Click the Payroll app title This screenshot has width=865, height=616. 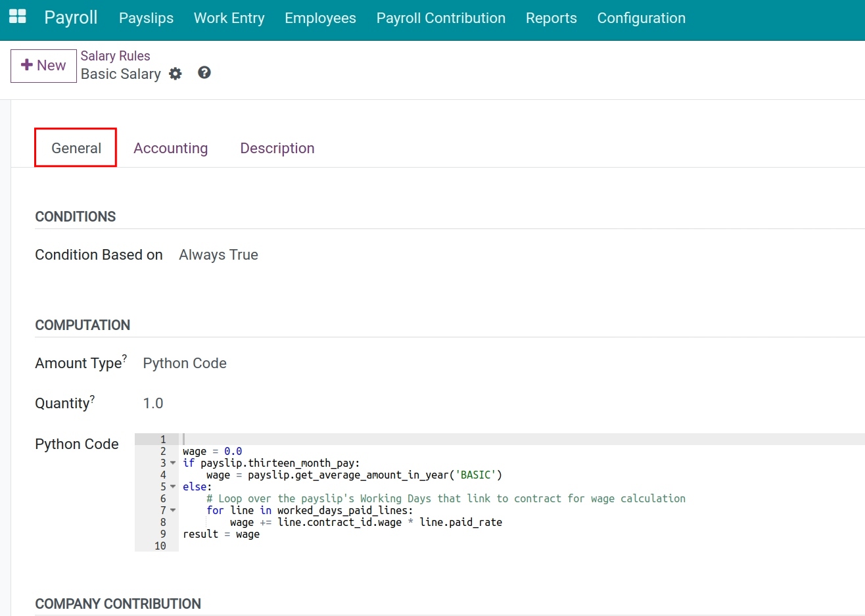coord(71,17)
